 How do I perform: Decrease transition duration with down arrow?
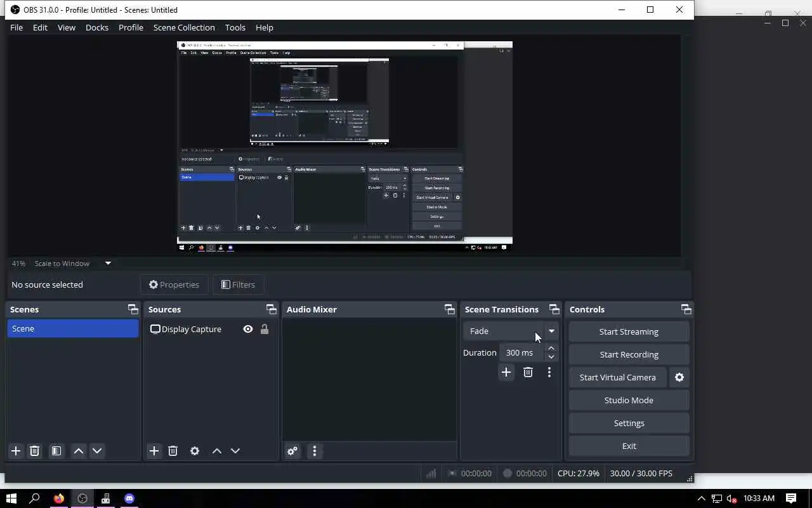coord(551,357)
